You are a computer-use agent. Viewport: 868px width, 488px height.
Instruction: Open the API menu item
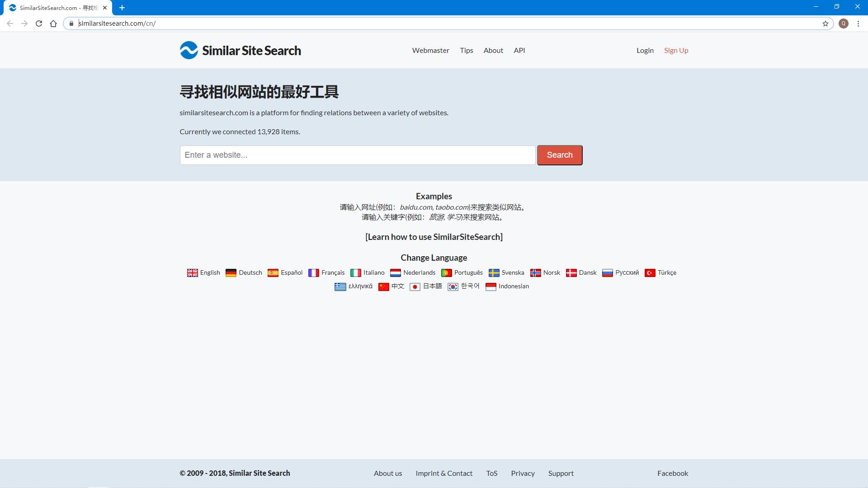pyautogui.click(x=519, y=51)
